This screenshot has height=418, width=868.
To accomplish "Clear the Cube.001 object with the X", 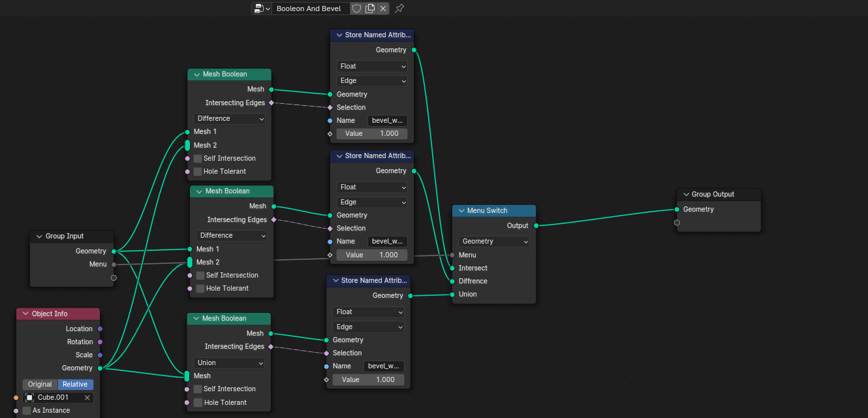I will [87, 397].
